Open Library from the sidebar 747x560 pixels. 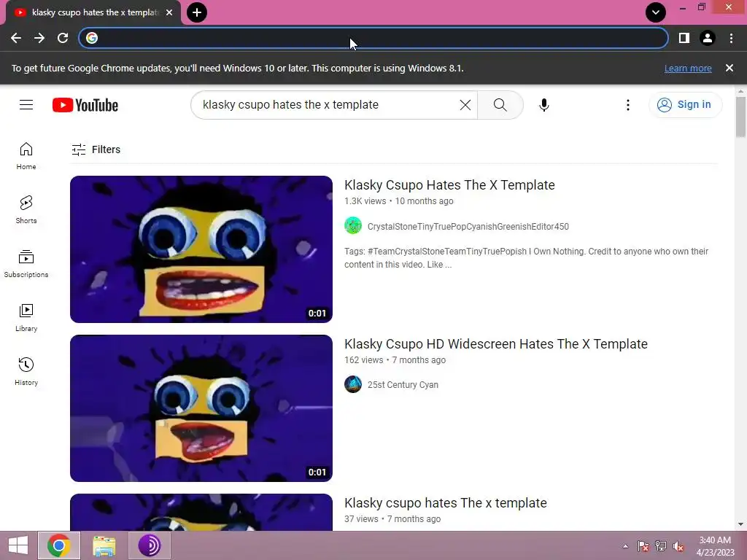click(26, 318)
